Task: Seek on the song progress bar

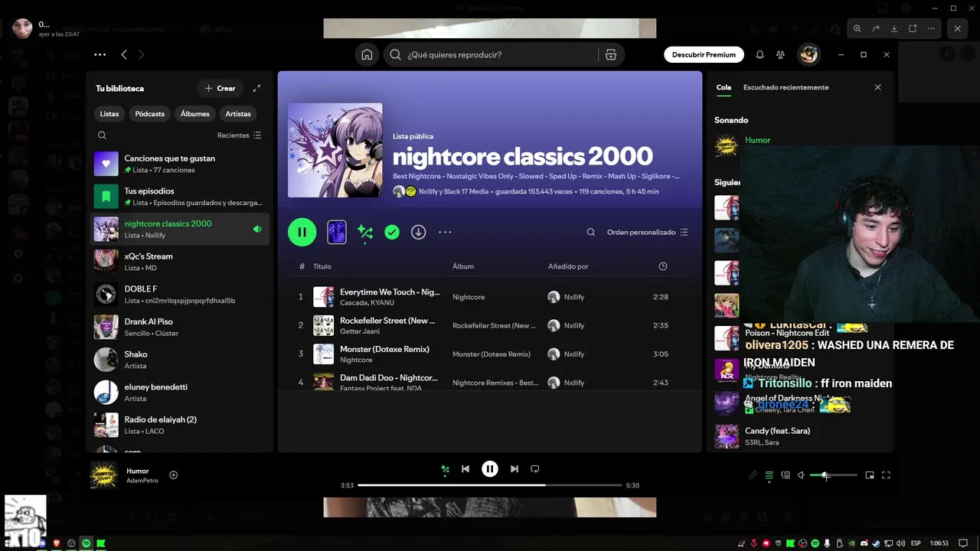Action: tap(490, 485)
